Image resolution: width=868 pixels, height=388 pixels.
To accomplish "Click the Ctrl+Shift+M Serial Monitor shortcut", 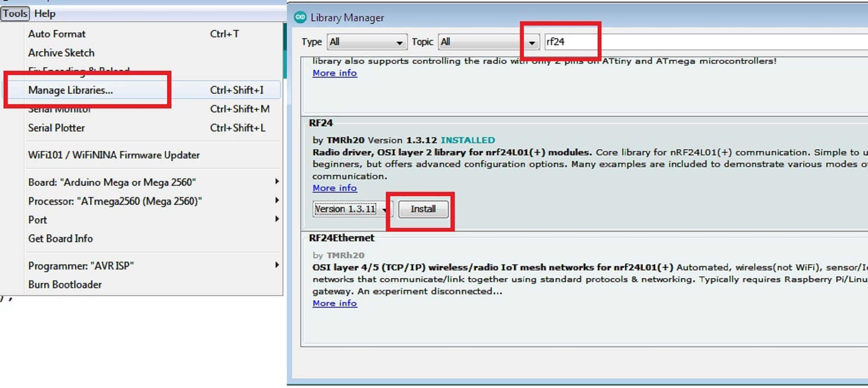I will pyautogui.click(x=240, y=109).
